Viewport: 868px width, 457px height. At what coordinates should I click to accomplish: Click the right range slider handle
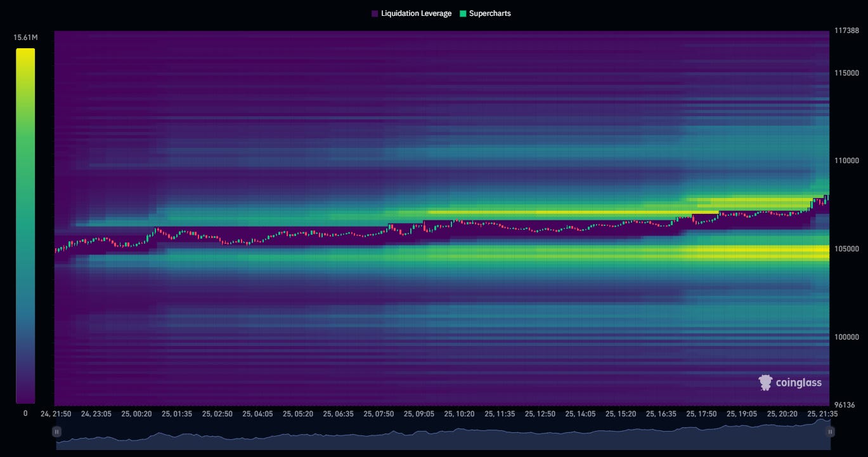click(x=831, y=432)
